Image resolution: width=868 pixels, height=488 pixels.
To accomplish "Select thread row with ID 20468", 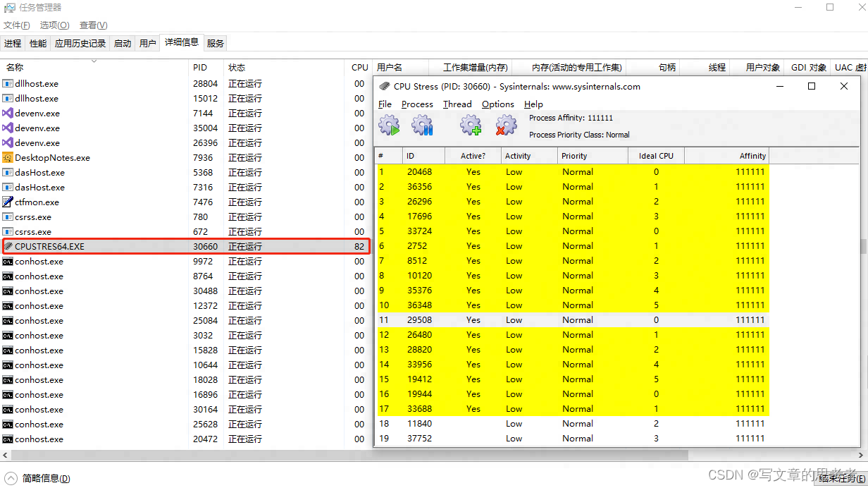I will pos(572,171).
